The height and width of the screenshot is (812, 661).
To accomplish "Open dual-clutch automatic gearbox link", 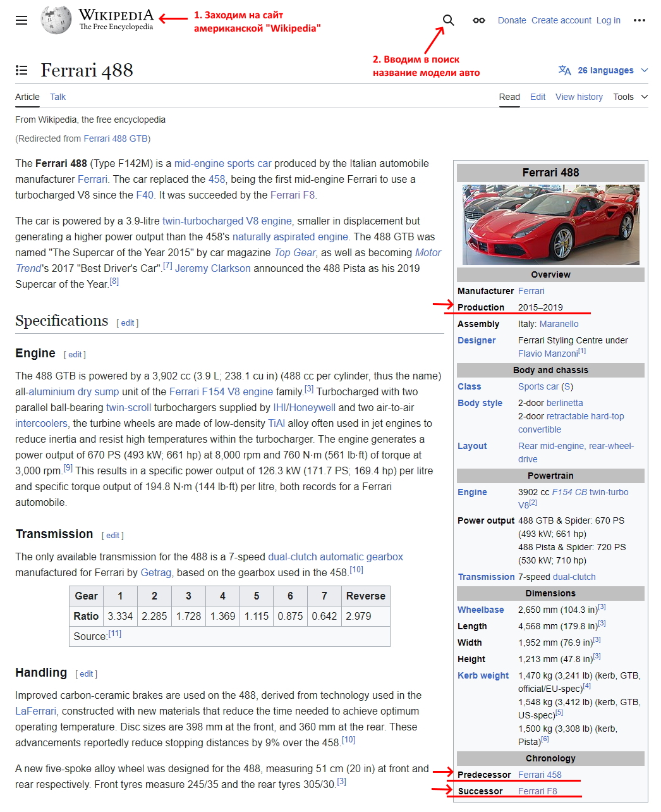I will [x=336, y=557].
